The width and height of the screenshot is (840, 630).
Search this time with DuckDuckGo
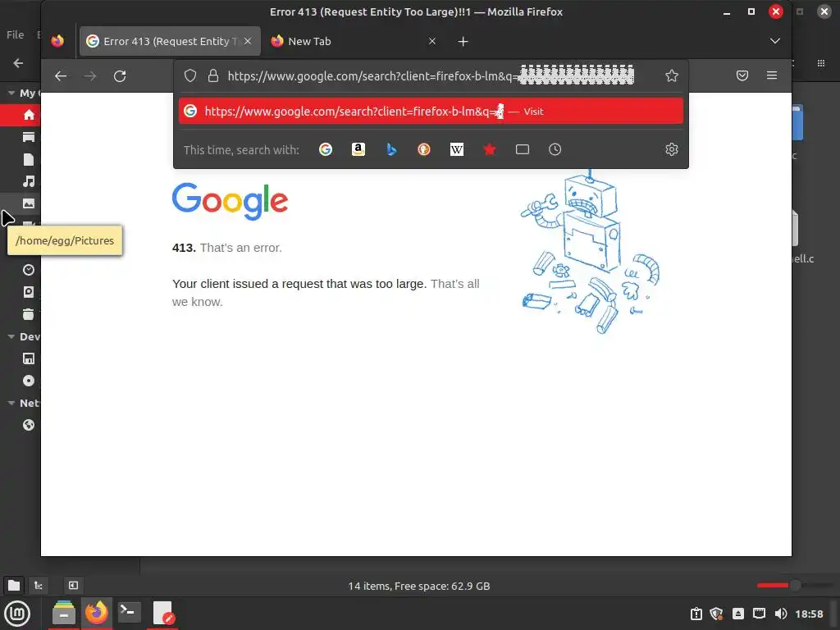(x=424, y=149)
